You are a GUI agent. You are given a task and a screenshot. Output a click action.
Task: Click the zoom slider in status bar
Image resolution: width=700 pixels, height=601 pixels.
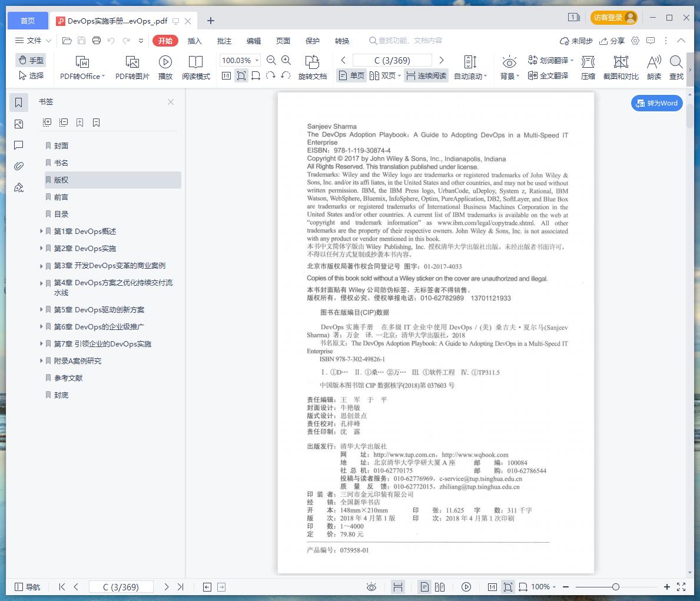616,587
